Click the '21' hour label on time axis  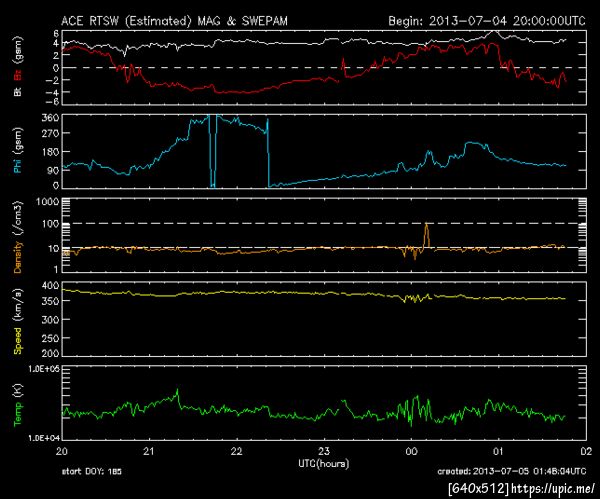pyautogui.click(x=149, y=452)
